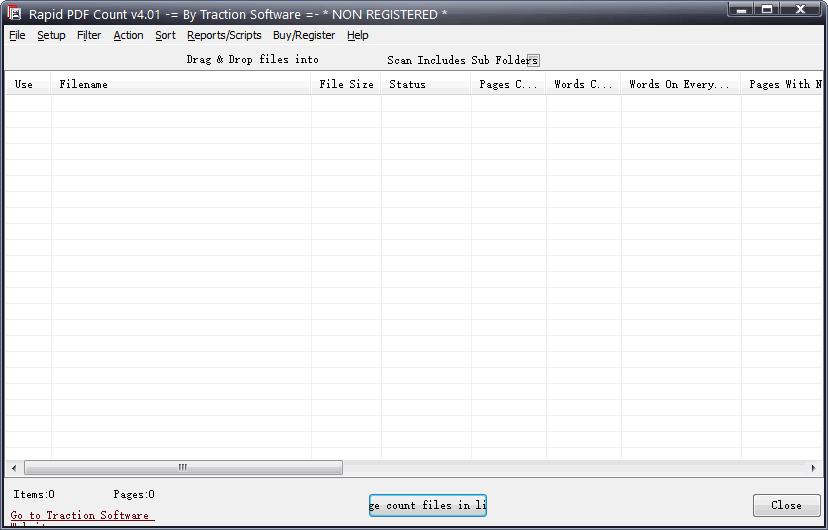
Task: Click the Pages:0 status text
Action: point(134,495)
